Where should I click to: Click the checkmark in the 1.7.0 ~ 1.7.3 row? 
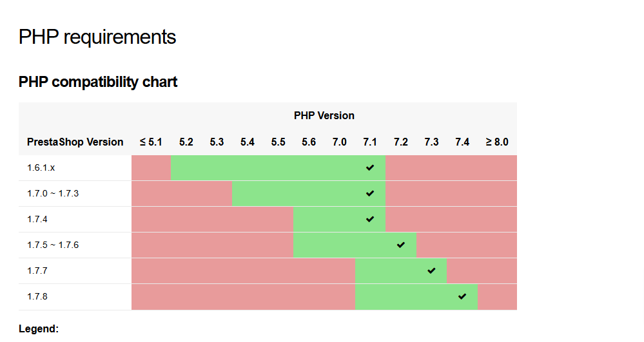pyautogui.click(x=370, y=193)
